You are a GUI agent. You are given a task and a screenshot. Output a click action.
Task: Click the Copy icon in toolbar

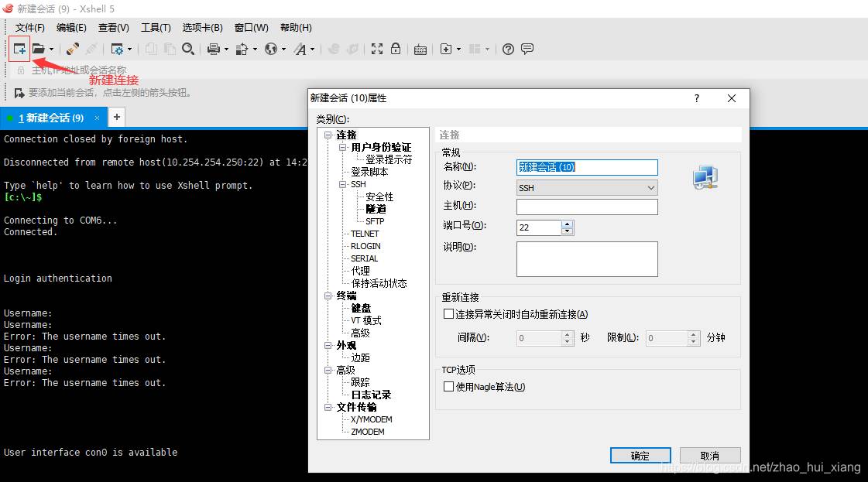point(150,50)
